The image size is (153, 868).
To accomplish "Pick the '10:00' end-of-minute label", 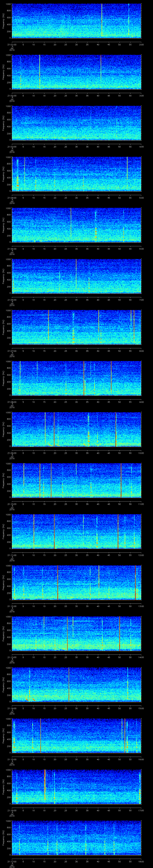I will pyautogui.click(x=141, y=453).
